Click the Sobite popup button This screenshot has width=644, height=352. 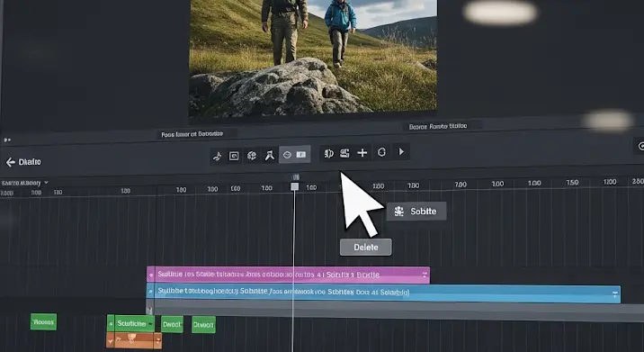pyautogui.click(x=416, y=212)
